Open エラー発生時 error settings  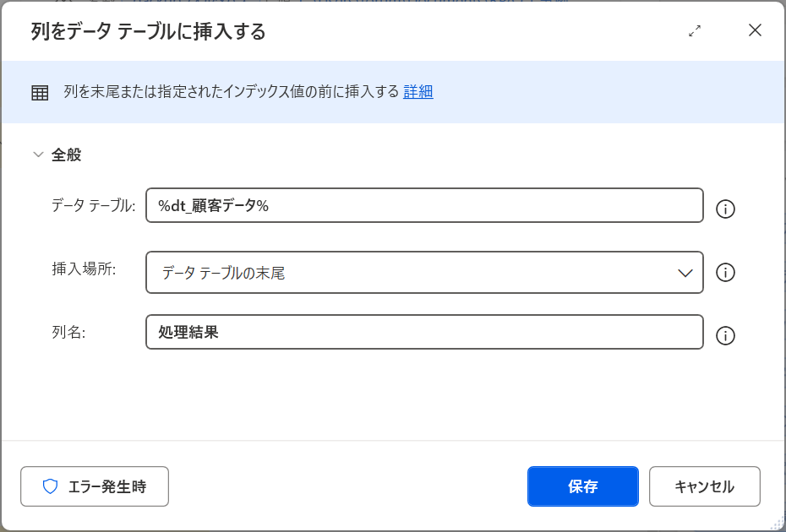coord(95,486)
